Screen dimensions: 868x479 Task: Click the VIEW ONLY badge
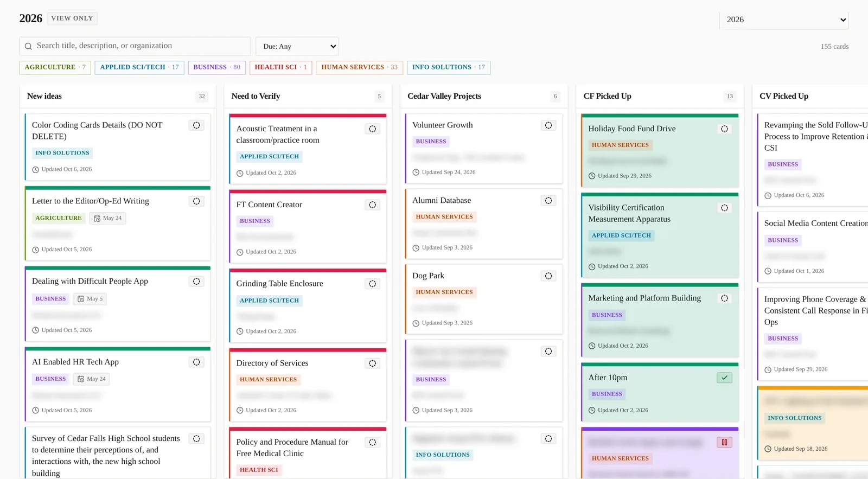[x=72, y=18]
